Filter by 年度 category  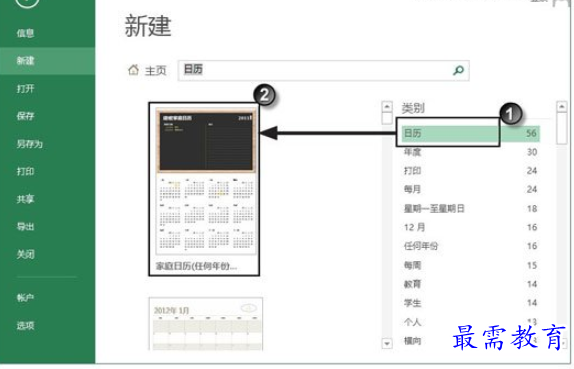470,152
